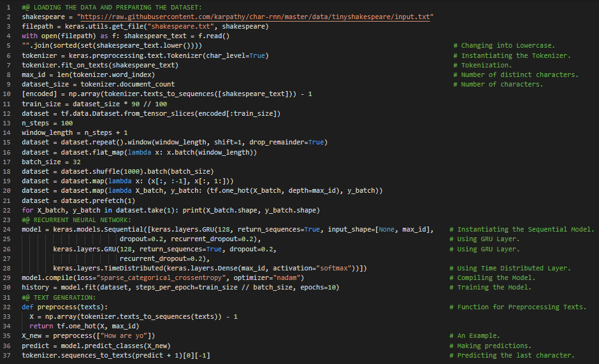This screenshot has width=599, height=364.
Task: Click the "# Using Time Distributed Layer." comment
Action: click(x=514, y=269)
